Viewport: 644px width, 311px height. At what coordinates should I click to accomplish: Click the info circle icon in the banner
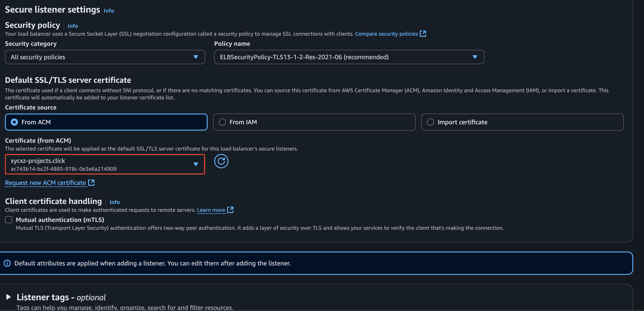click(7, 263)
